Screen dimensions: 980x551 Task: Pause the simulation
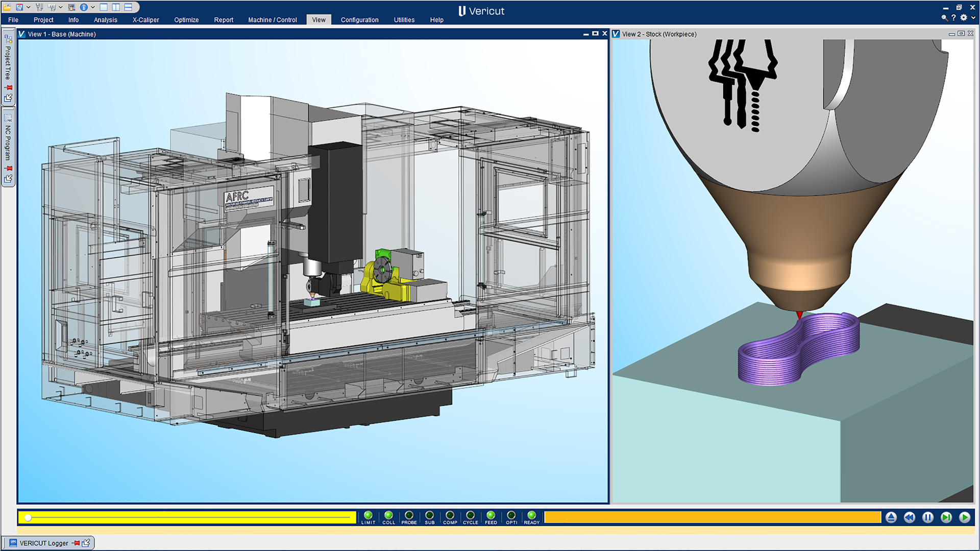point(927,517)
